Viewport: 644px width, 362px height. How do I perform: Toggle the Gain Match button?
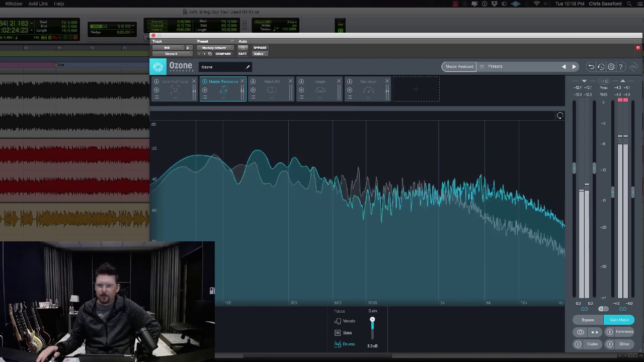coord(619,320)
